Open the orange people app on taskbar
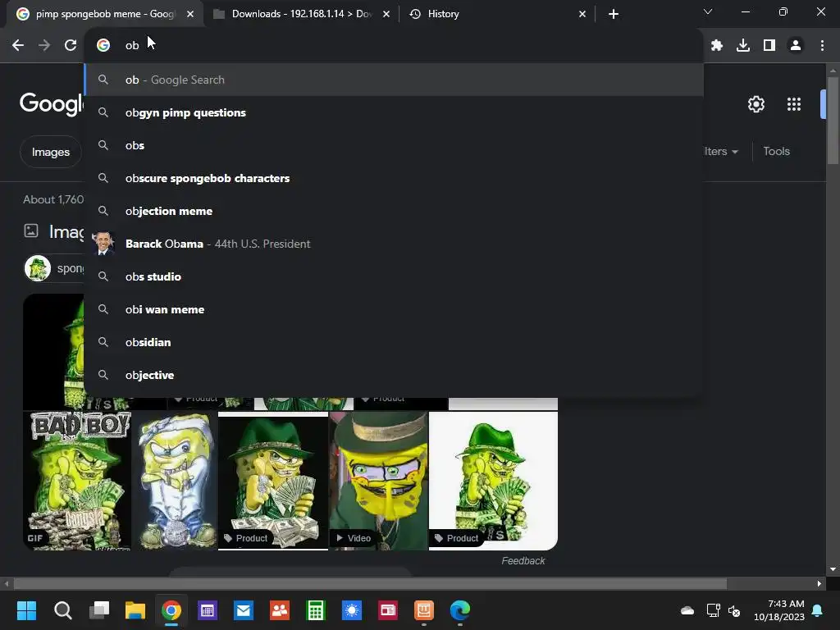The height and width of the screenshot is (630, 840). [280, 610]
